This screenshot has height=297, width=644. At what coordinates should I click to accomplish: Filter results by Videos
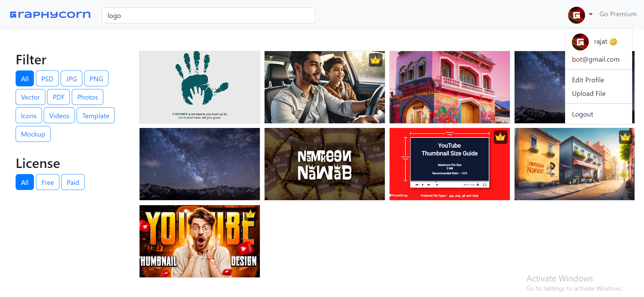(59, 115)
